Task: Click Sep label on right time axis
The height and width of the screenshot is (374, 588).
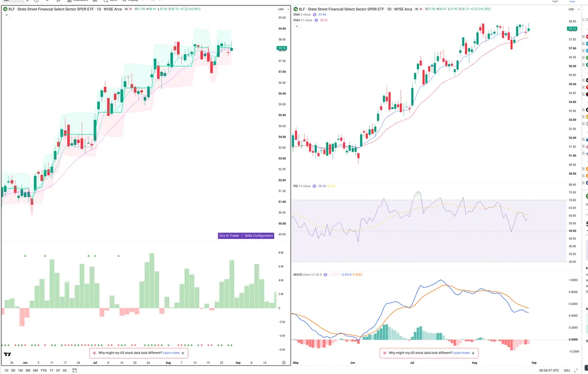Action: pyautogui.click(x=534, y=363)
